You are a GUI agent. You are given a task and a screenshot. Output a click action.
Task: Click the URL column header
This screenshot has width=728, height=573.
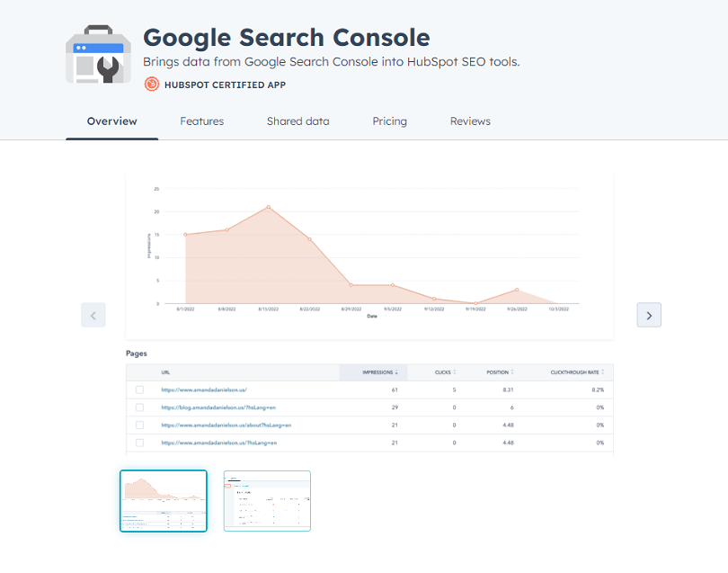point(165,372)
